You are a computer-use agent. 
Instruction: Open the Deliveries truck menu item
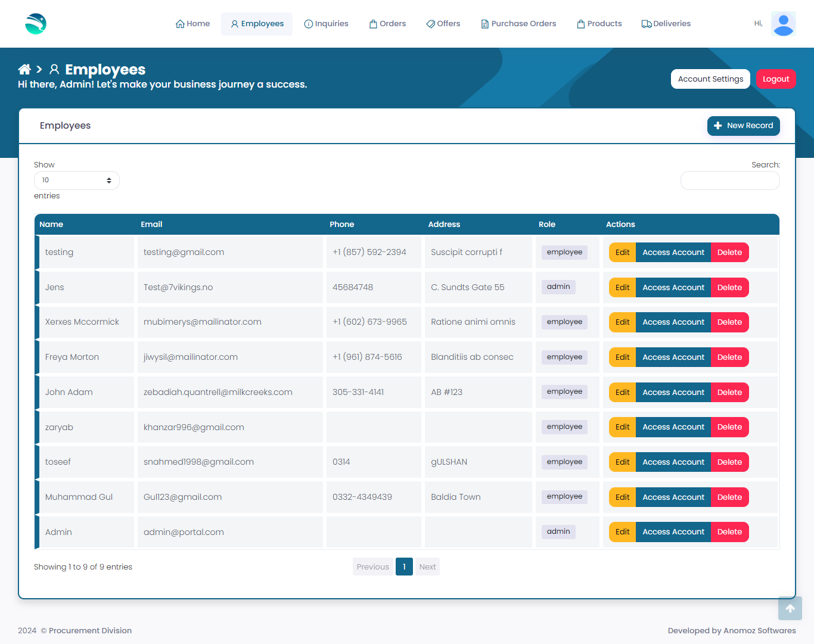pyautogui.click(x=666, y=24)
